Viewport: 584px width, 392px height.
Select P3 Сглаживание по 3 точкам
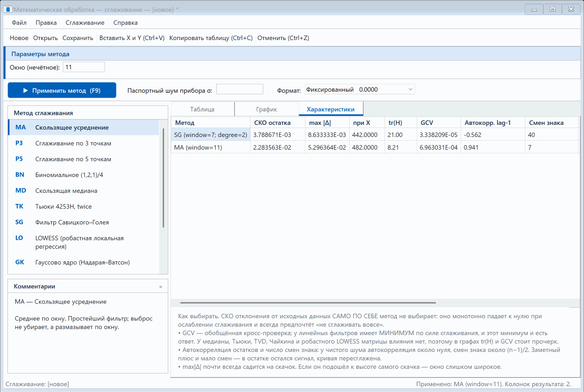click(83, 143)
